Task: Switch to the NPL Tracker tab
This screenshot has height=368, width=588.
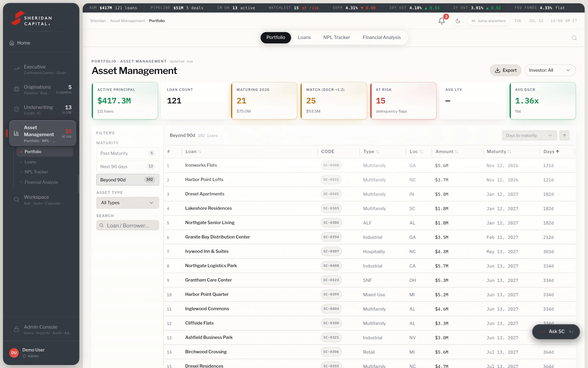Action: (x=336, y=38)
